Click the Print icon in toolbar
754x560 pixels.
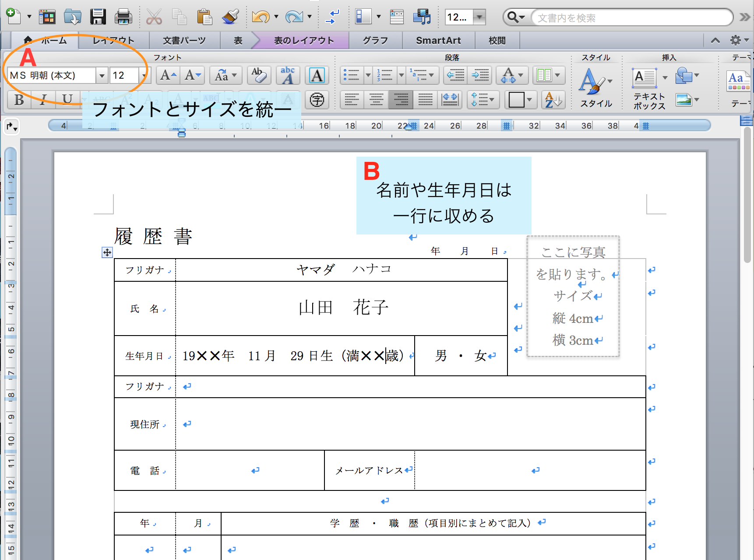[x=123, y=17]
